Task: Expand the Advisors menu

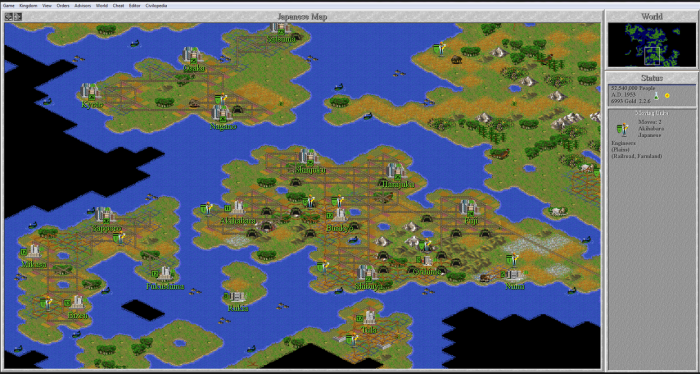Action: tap(83, 6)
